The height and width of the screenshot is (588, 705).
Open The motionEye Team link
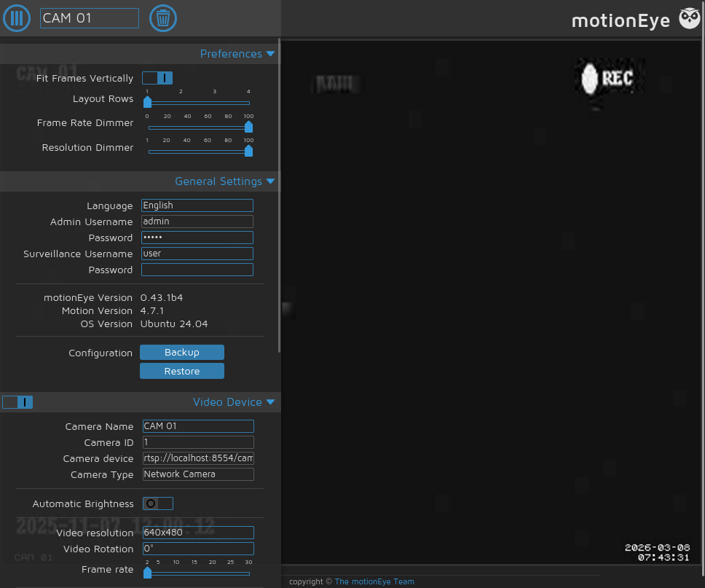pyautogui.click(x=374, y=581)
